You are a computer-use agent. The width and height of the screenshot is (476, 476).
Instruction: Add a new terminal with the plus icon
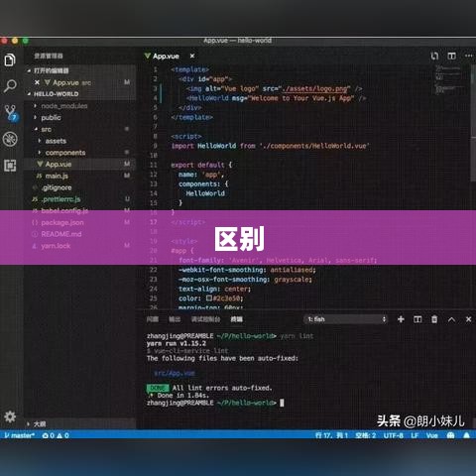[x=401, y=319]
